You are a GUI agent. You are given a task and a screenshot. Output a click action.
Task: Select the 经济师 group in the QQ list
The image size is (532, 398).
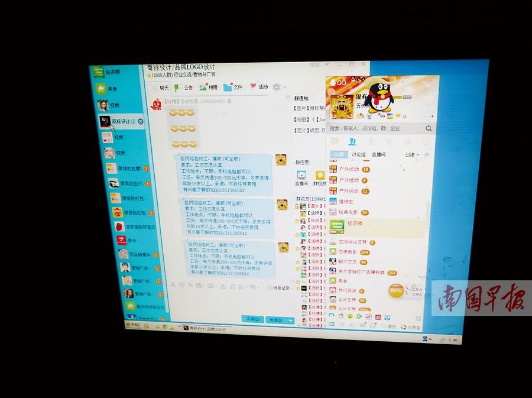click(x=377, y=227)
